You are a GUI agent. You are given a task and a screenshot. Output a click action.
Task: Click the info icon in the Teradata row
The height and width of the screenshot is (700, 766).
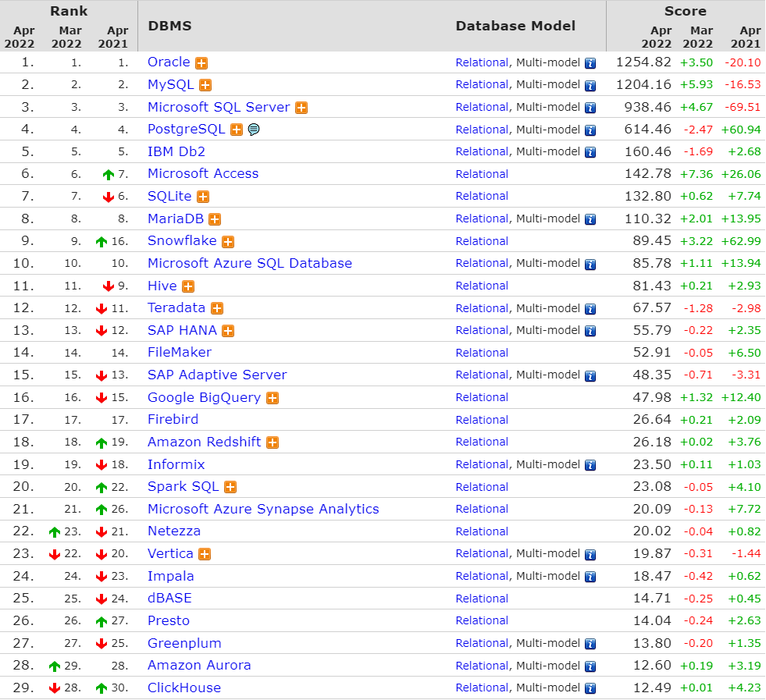tap(590, 309)
